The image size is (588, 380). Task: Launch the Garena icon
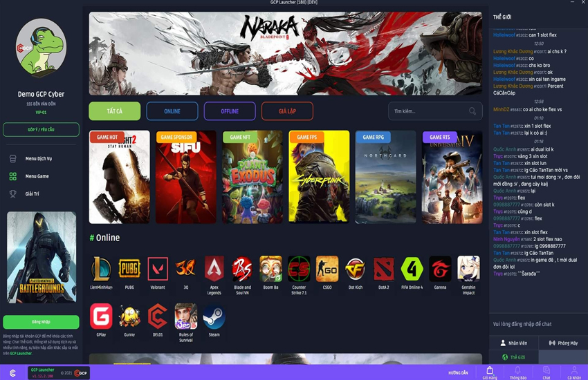tap(440, 269)
